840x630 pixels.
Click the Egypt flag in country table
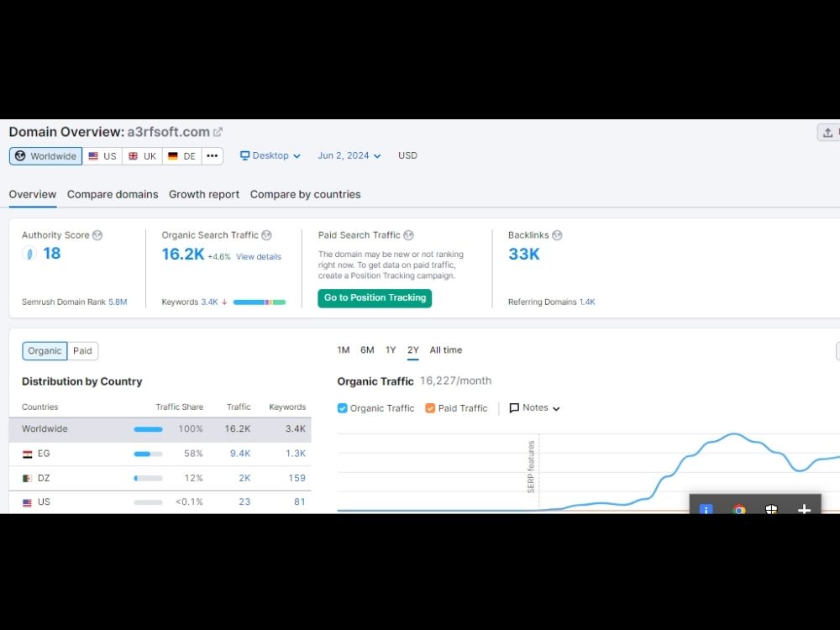pyautogui.click(x=28, y=454)
